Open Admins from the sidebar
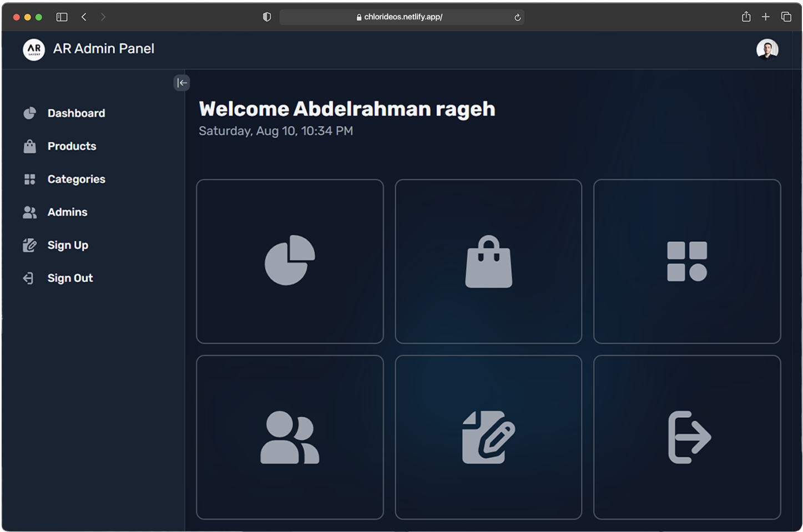803x532 pixels. tap(67, 212)
